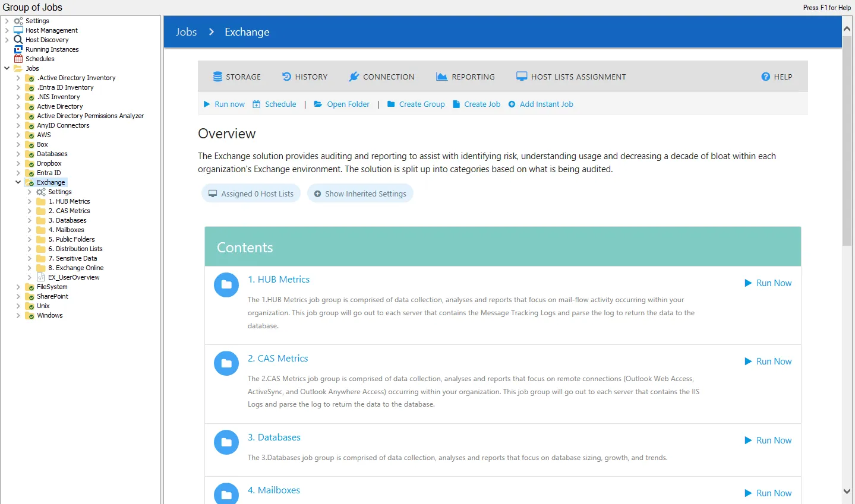855x504 pixels.
Task: Click the scrollbar down arrow
Action: [847, 492]
